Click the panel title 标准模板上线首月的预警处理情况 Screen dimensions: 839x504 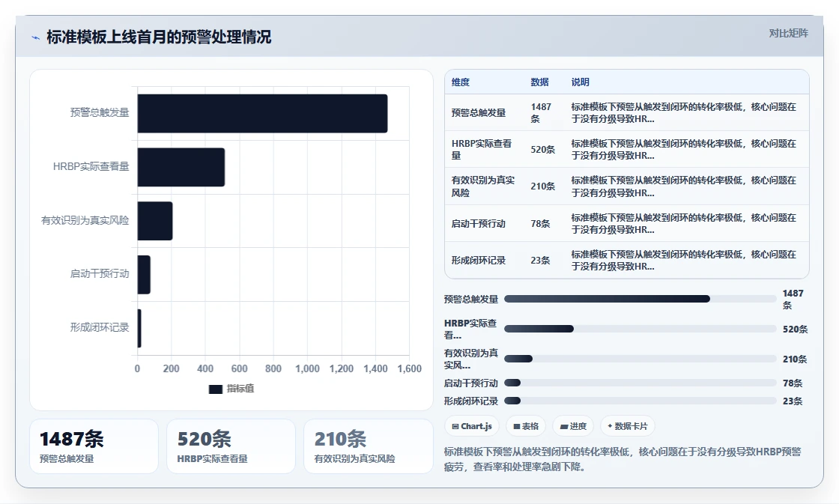tap(159, 37)
